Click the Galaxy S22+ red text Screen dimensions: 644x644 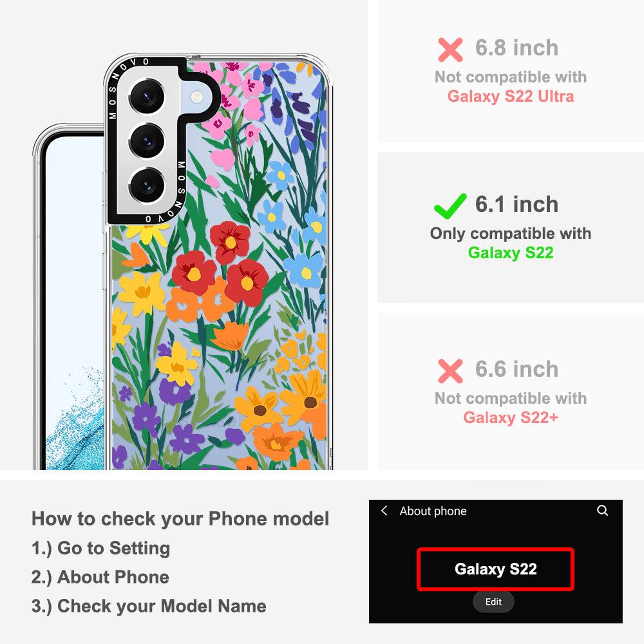point(511,417)
